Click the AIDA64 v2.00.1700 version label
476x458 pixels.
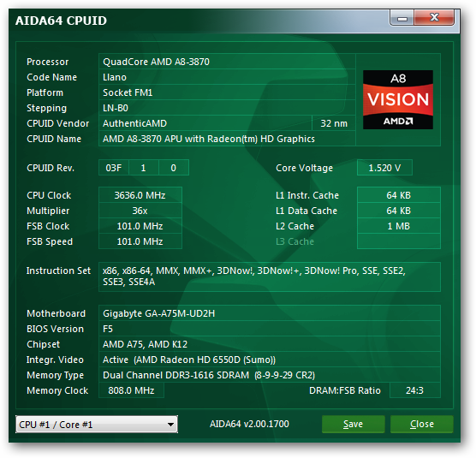tap(249, 424)
